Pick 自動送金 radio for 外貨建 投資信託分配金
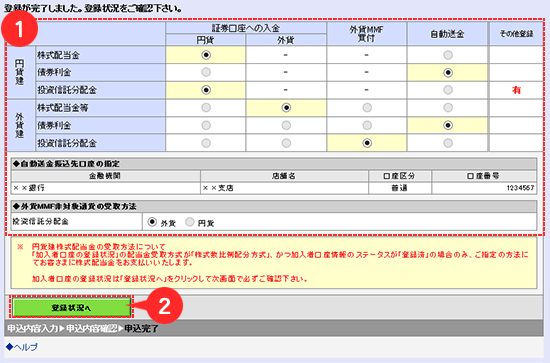This screenshot has width=550, height=363. tap(448, 143)
